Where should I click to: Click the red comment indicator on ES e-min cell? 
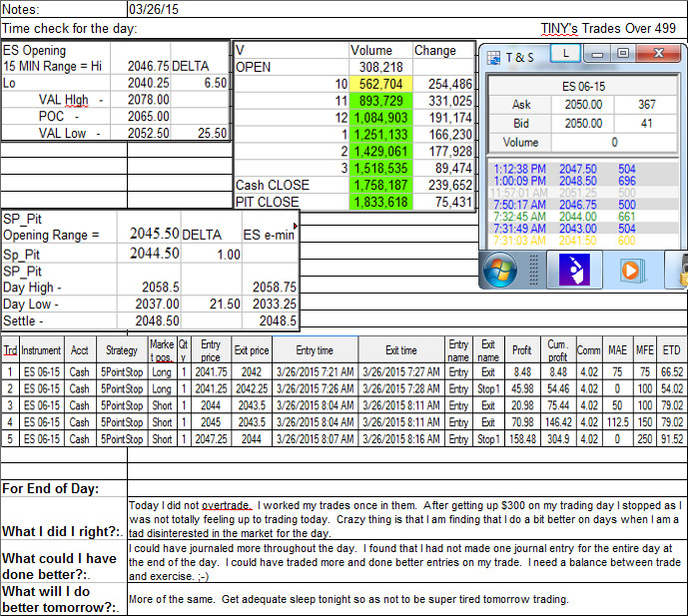click(296, 226)
